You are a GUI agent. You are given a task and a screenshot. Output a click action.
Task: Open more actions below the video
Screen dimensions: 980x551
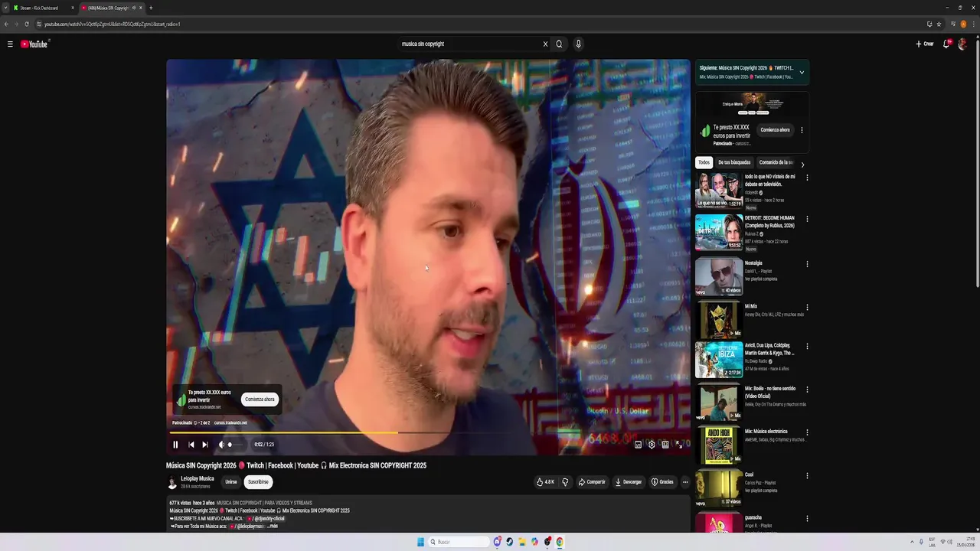(x=685, y=482)
